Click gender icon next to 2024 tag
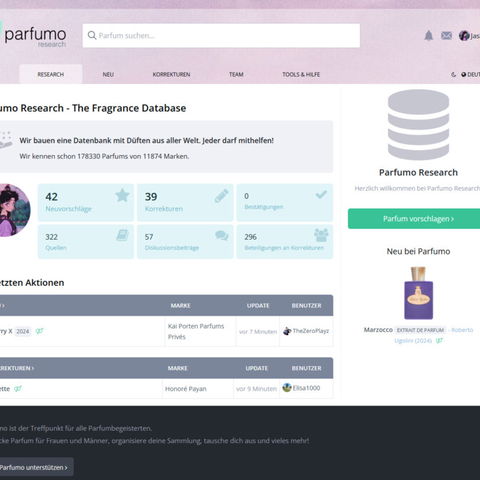This screenshot has height=480, width=480. (39, 331)
